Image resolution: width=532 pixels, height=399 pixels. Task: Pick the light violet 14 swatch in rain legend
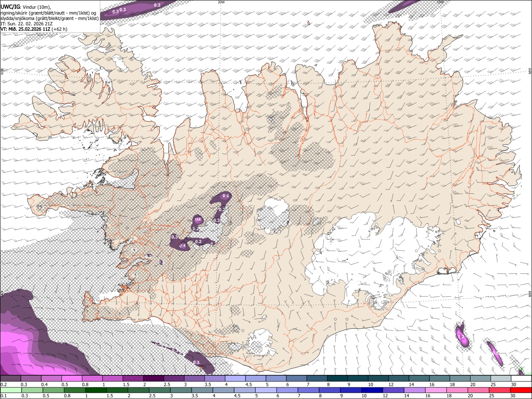click(x=414, y=390)
